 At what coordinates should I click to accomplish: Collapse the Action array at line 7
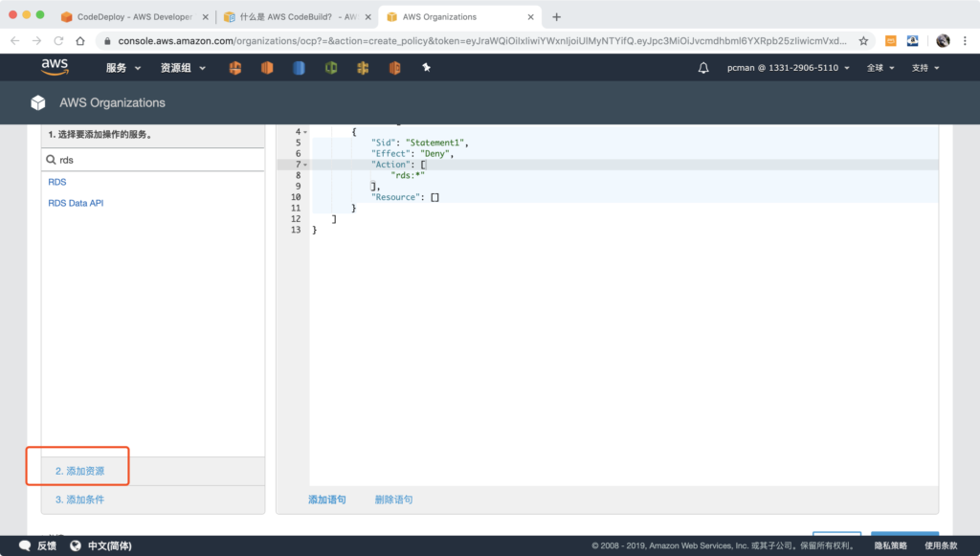[305, 165]
